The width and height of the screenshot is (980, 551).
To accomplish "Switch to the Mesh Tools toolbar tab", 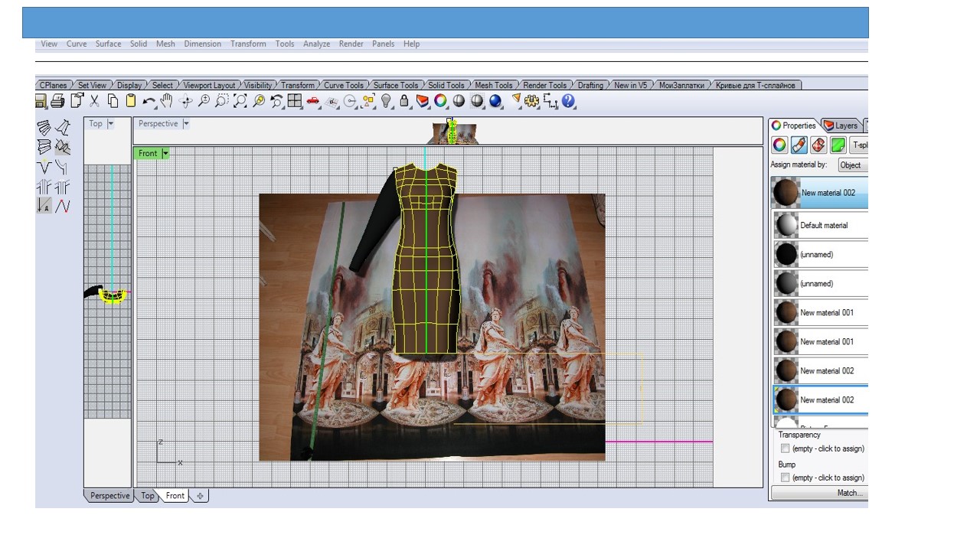I will (x=493, y=85).
